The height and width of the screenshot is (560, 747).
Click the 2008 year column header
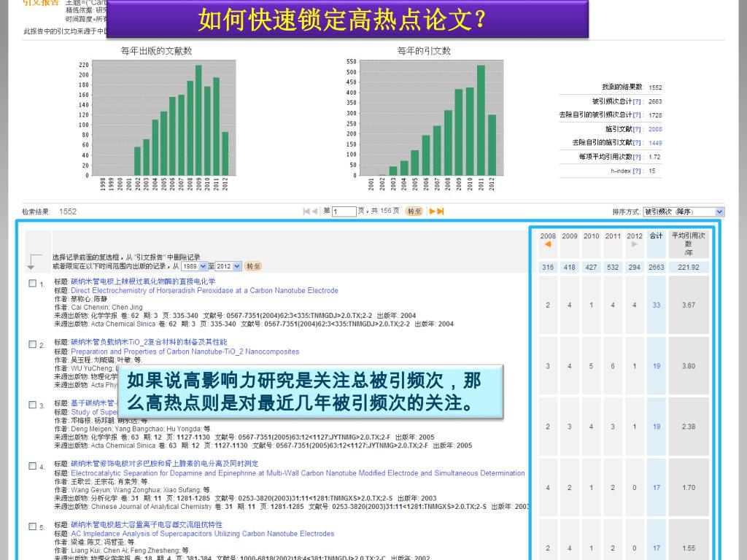[548, 236]
